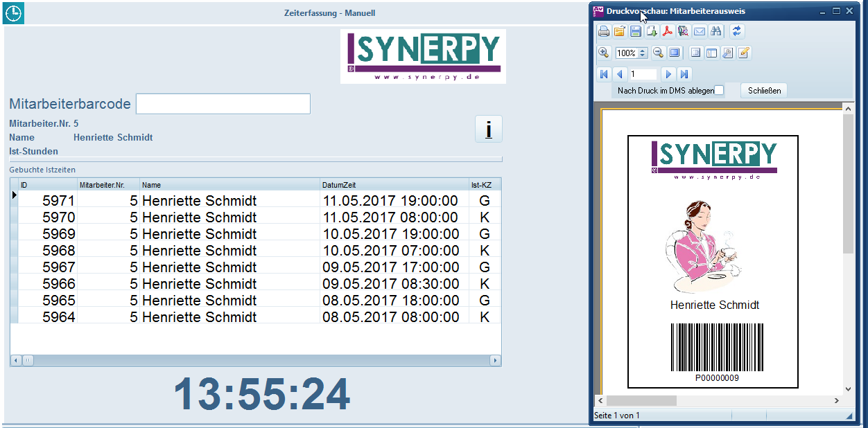This screenshot has width=868, height=428.
Task: Open search with the binoculars icon
Action: (716, 31)
